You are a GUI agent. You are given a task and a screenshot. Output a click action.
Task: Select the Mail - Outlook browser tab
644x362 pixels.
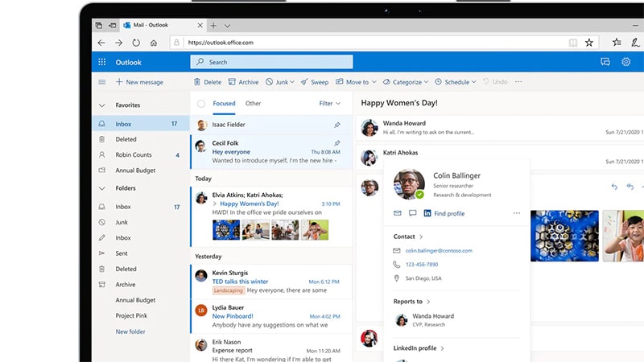[x=163, y=25]
